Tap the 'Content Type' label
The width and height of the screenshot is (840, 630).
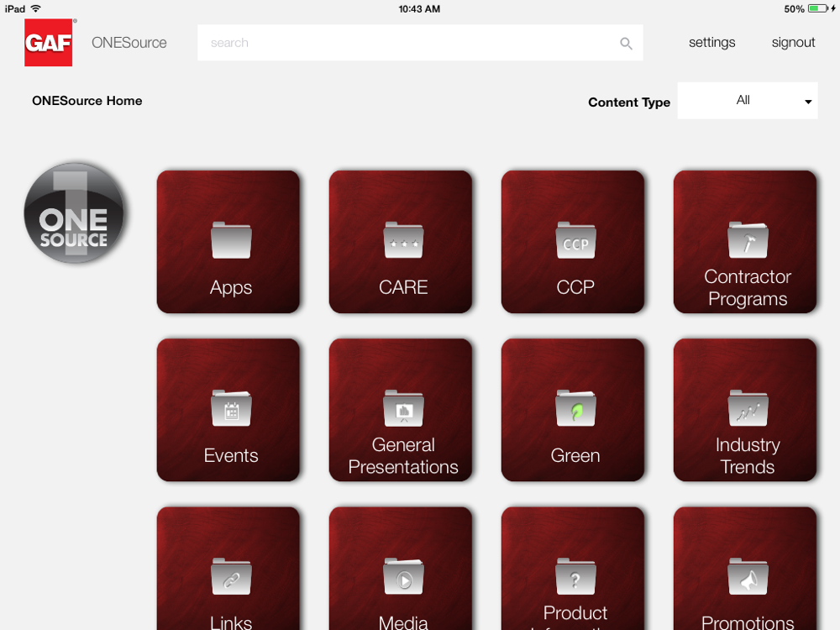pyautogui.click(x=629, y=102)
